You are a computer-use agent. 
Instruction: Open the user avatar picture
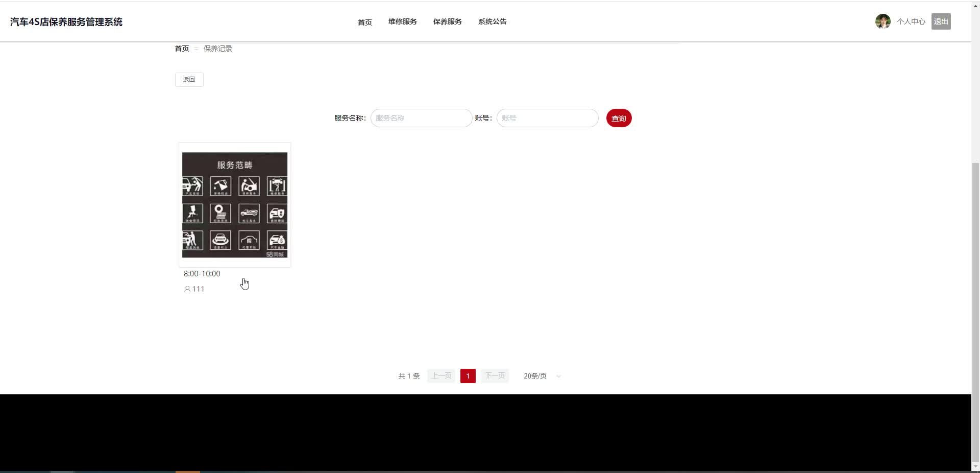point(882,21)
